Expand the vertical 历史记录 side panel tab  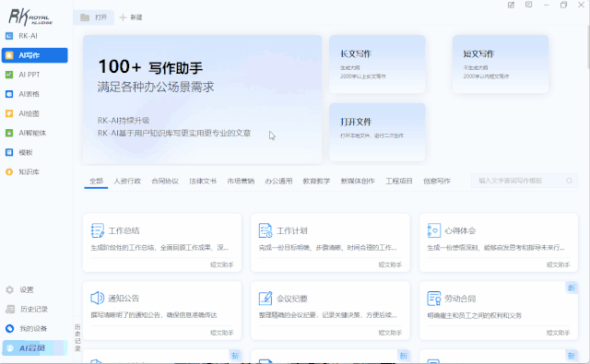click(77, 337)
